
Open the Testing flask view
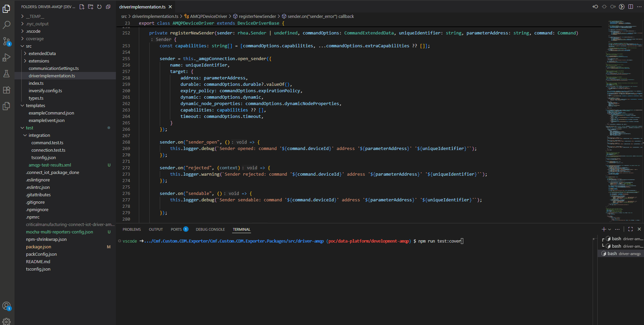(6, 74)
